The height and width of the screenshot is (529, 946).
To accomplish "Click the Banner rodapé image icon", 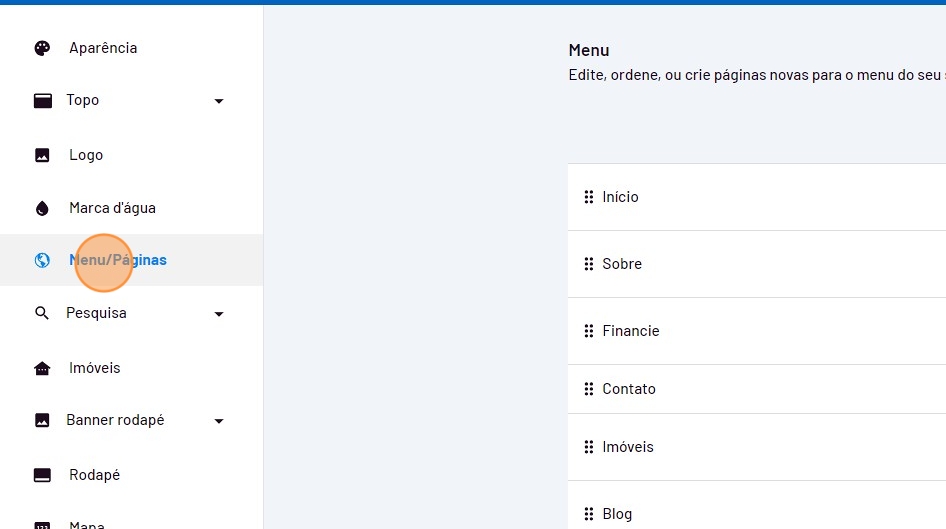I will point(42,420).
